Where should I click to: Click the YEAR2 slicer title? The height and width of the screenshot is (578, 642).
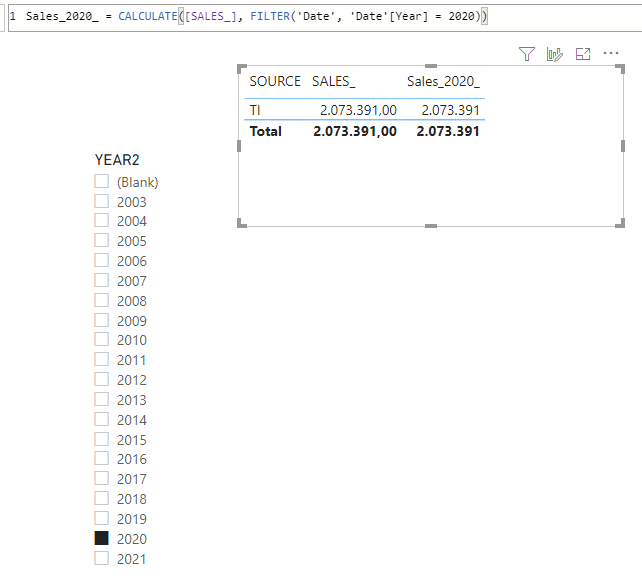117,160
